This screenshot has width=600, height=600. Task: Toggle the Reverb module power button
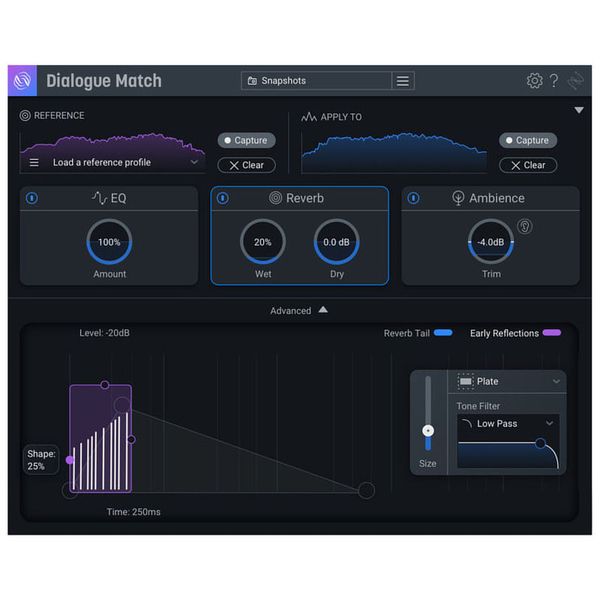point(222,198)
